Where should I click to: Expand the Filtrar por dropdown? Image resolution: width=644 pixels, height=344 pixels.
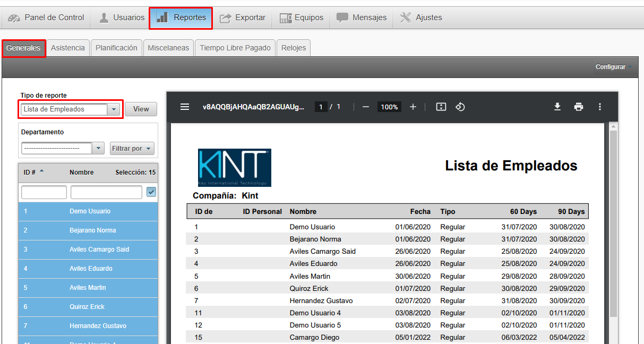pyautogui.click(x=132, y=149)
